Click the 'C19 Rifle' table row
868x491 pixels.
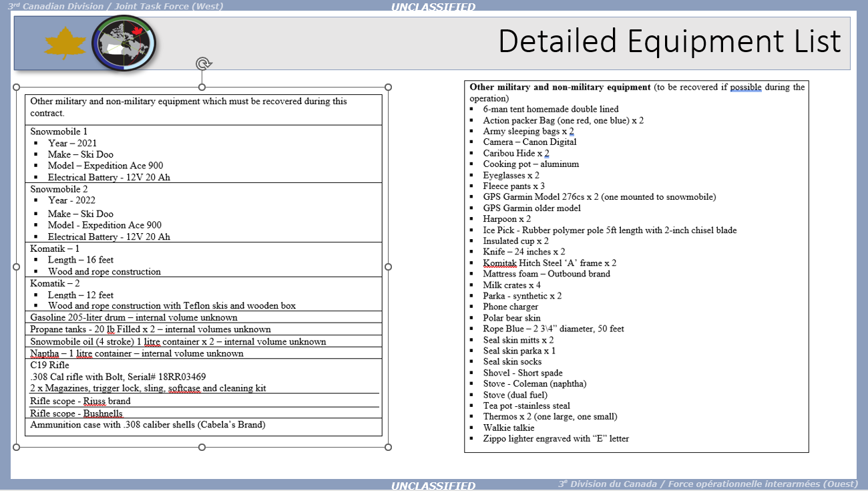click(x=49, y=365)
